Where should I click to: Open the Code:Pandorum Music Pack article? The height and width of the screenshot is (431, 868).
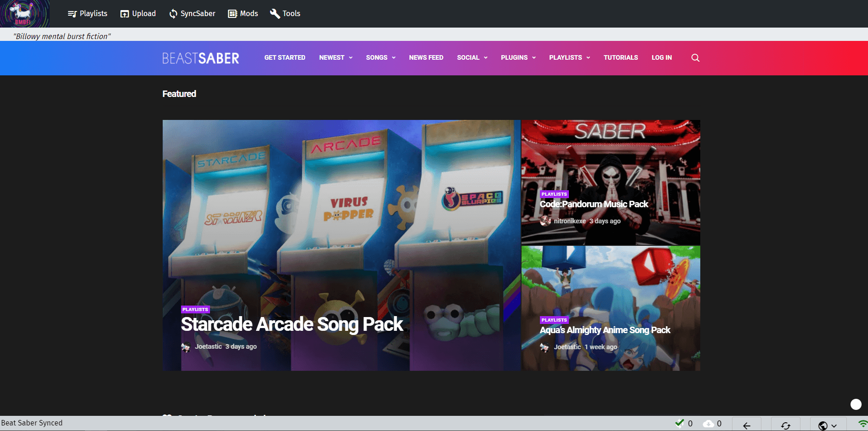tap(594, 204)
